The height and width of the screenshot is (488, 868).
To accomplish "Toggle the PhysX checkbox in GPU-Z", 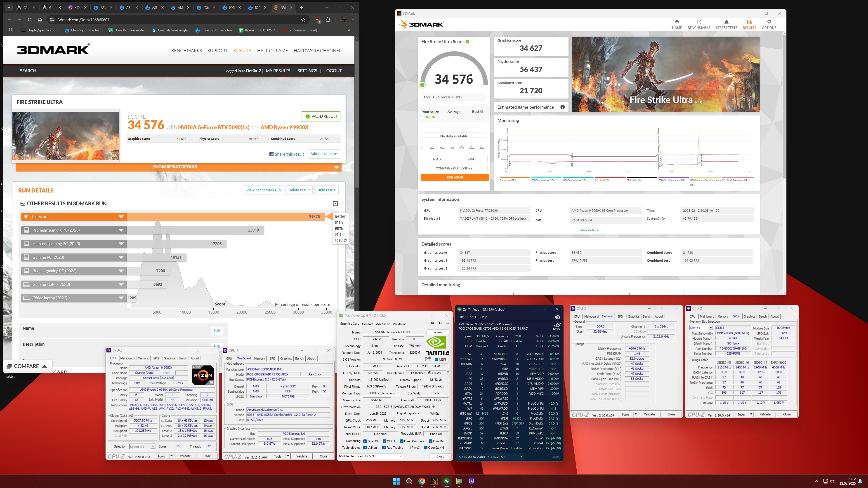I will (x=409, y=448).
